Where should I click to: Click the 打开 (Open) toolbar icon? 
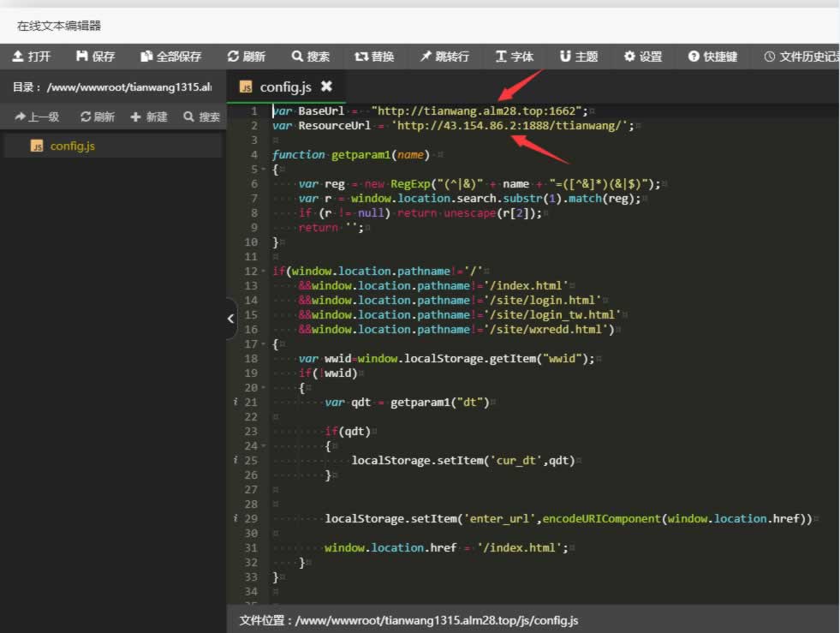(x=32, y=57)
